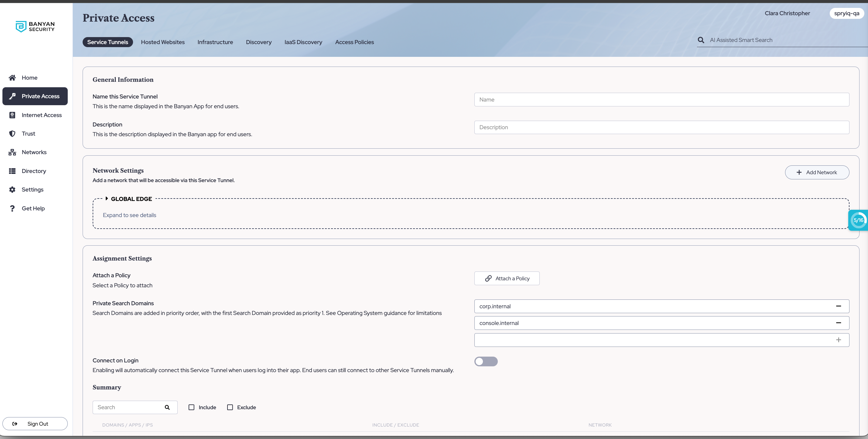The width and height of the screenshot is (868, 439).
Task: Click the Networks topology icon
Action: [12, 152]
